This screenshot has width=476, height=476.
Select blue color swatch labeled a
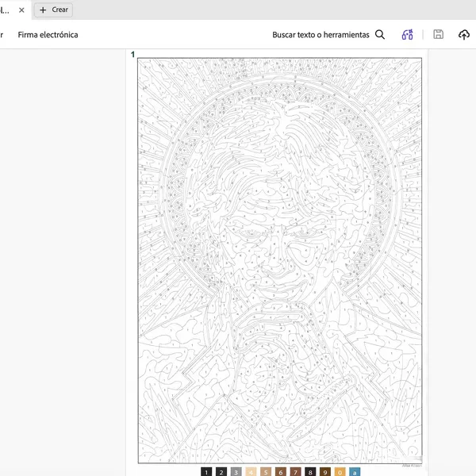pos(355,472)
